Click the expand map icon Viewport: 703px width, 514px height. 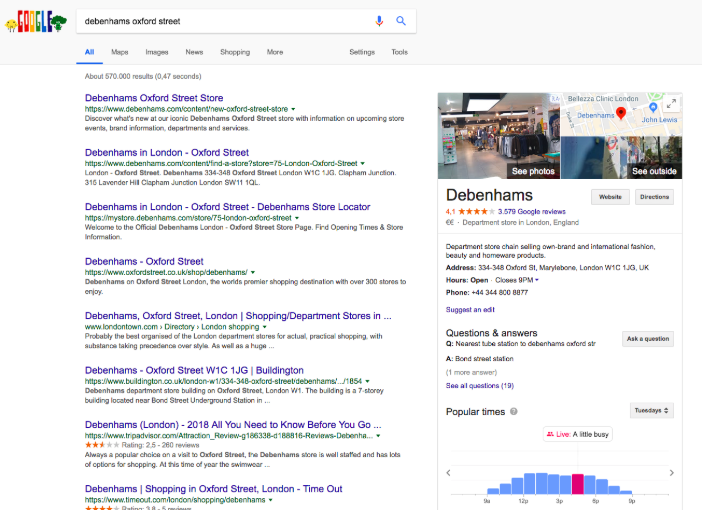coord(671,104)
